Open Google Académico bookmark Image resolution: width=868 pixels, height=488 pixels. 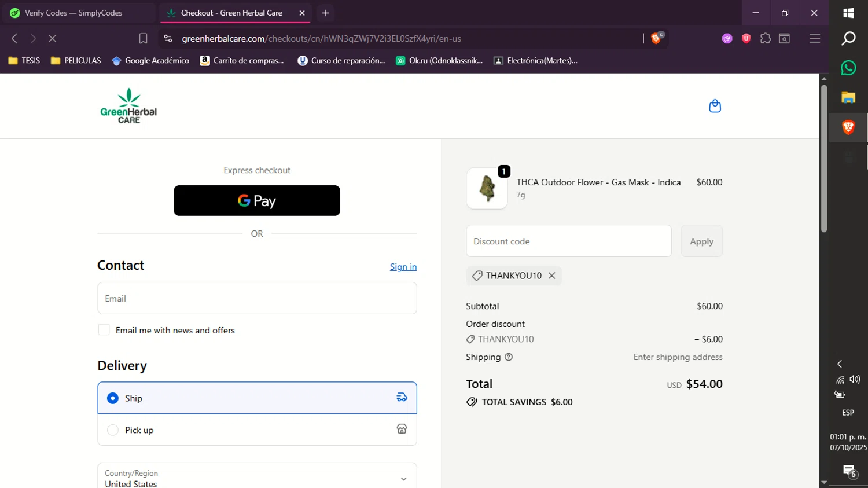(150, 60)
